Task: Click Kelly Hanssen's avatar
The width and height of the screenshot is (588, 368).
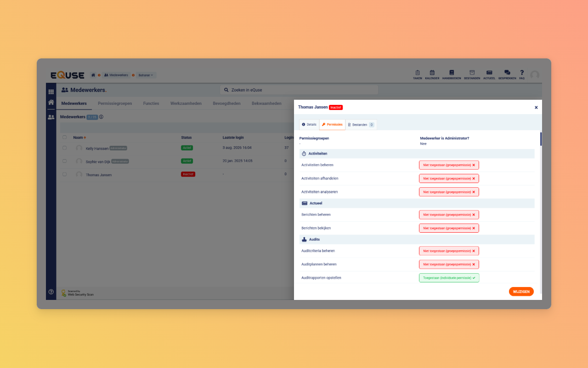Action: coord(79,148)
